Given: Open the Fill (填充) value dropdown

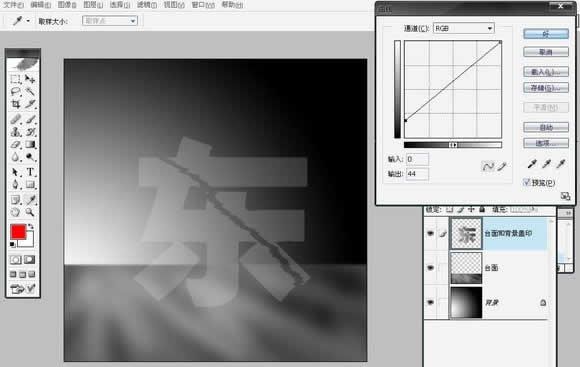Looking at the screenshot, I should (535, 209).
